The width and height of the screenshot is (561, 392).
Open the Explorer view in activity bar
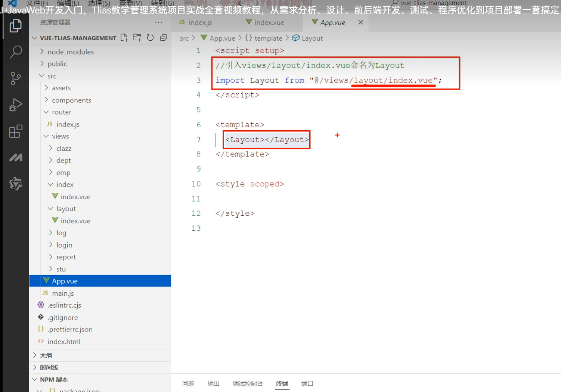click(15, 26)
